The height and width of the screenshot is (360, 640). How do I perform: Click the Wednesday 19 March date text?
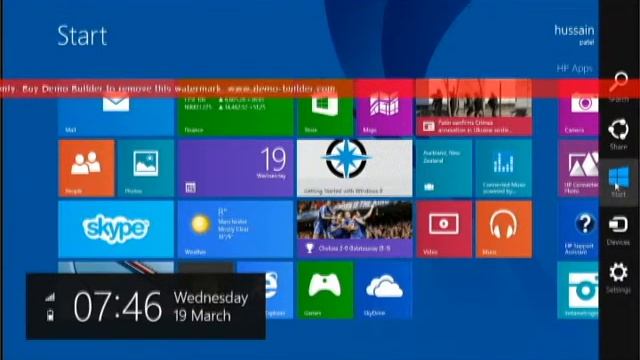pyautogui.click(x=211, y=307)
